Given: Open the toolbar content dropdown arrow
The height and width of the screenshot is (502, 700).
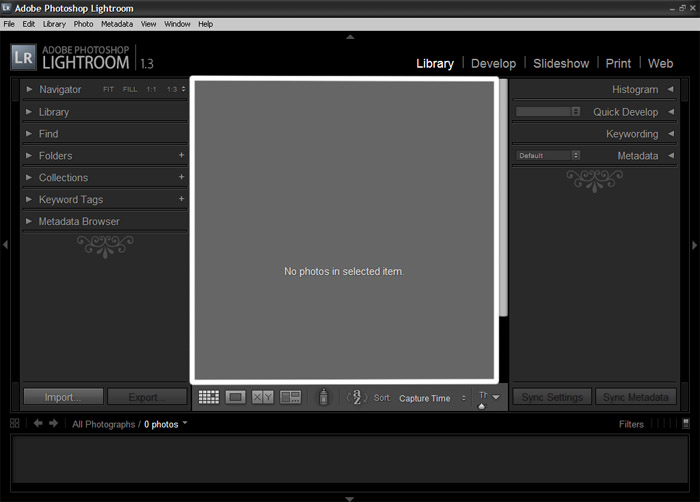Looking at the screenshot, I should [x=496, y=396].
